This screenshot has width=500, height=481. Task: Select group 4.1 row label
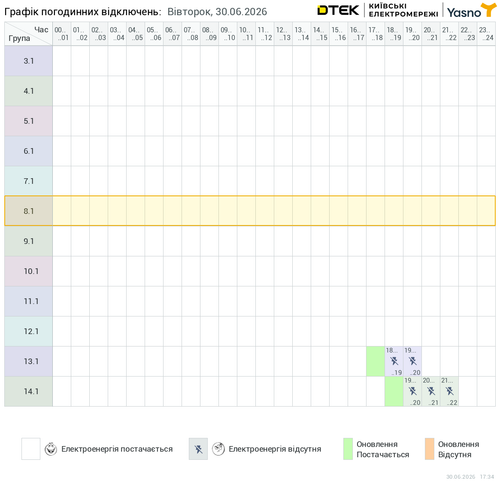click(x=28, y=91)
